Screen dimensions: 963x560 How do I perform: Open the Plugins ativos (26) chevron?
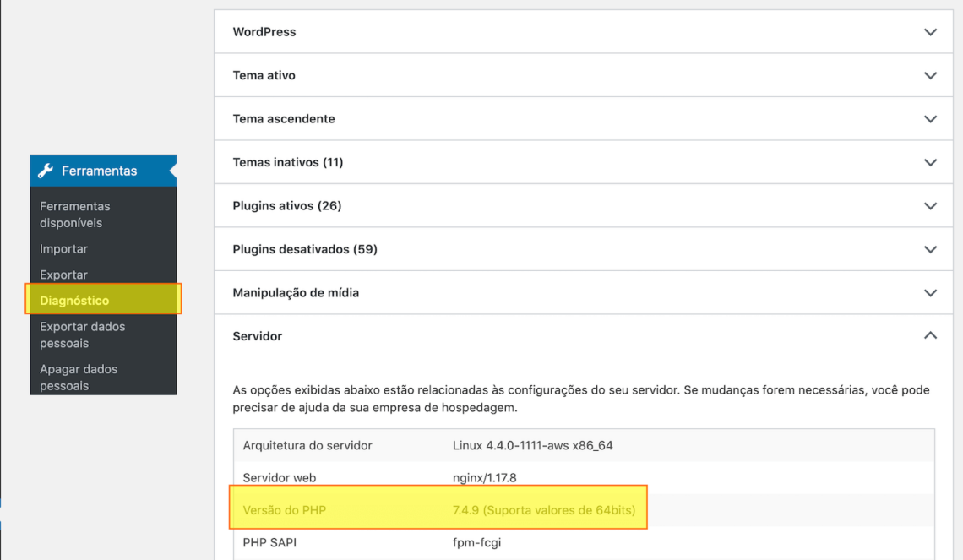click(930, 205)
